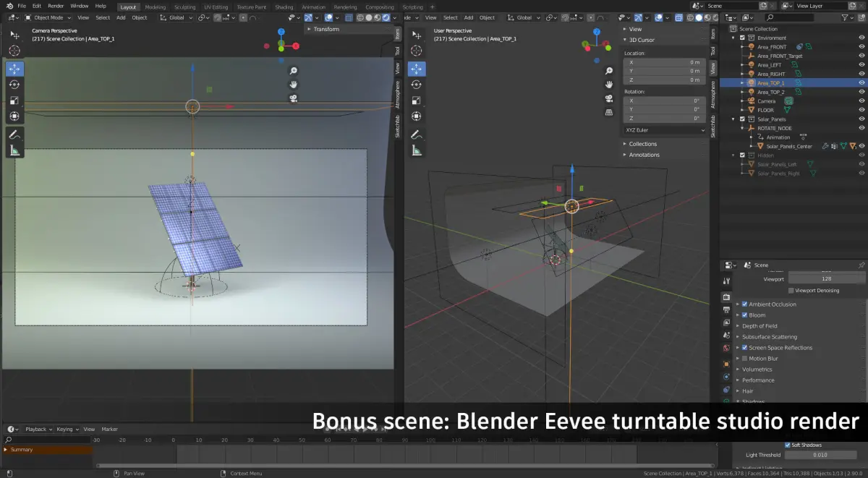Click the Viewport samples field showing 128
Screen dimensions: 868x478
826,278
